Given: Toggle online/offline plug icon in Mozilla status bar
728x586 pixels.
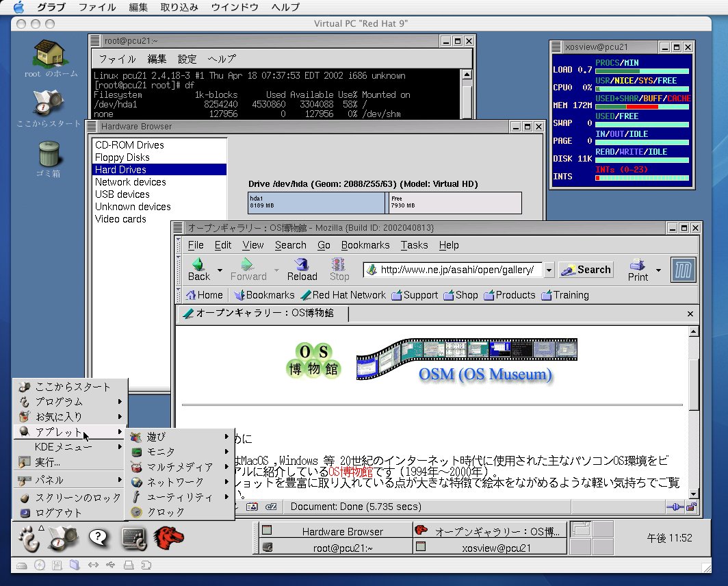Looking at the screenshot, I should point(675,507).
